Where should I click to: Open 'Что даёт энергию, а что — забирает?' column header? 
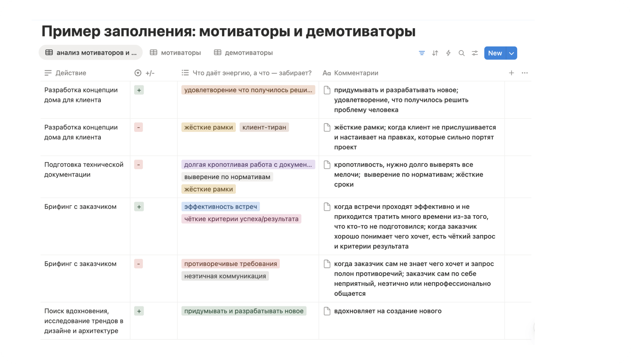(247, 73)
